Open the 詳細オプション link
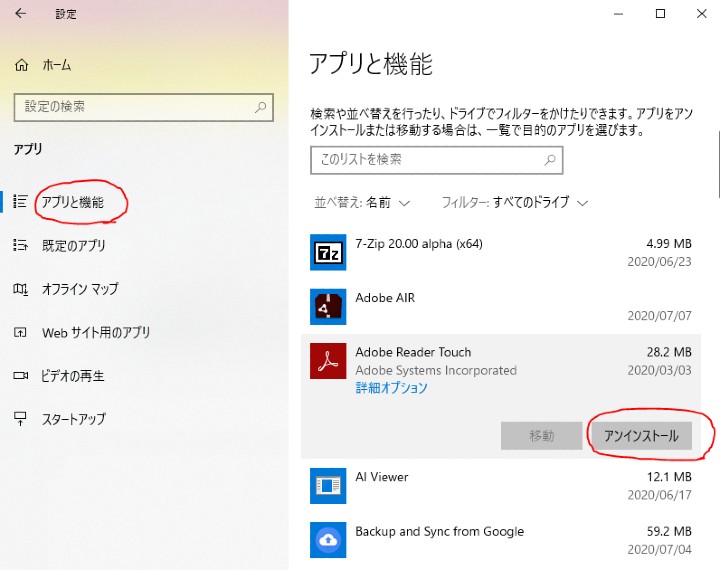Viewport: 720px width, 570px height. [x=391, y=388]
